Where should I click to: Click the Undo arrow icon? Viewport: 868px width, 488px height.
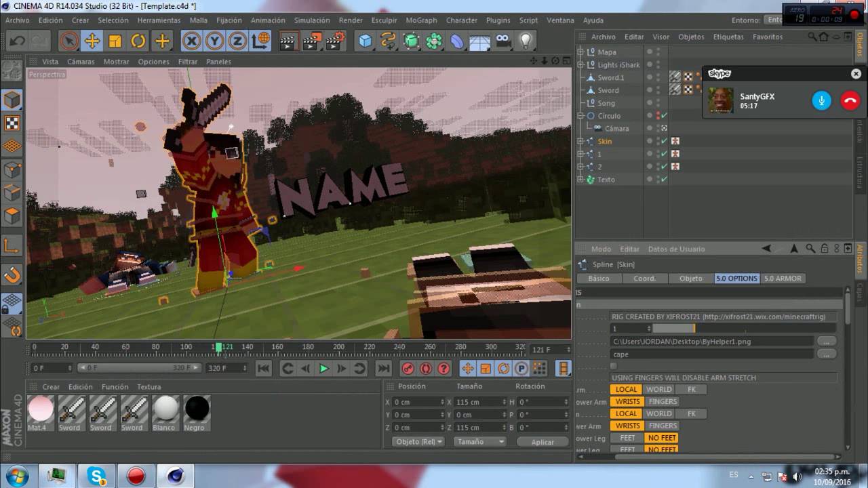click(16, 41)
